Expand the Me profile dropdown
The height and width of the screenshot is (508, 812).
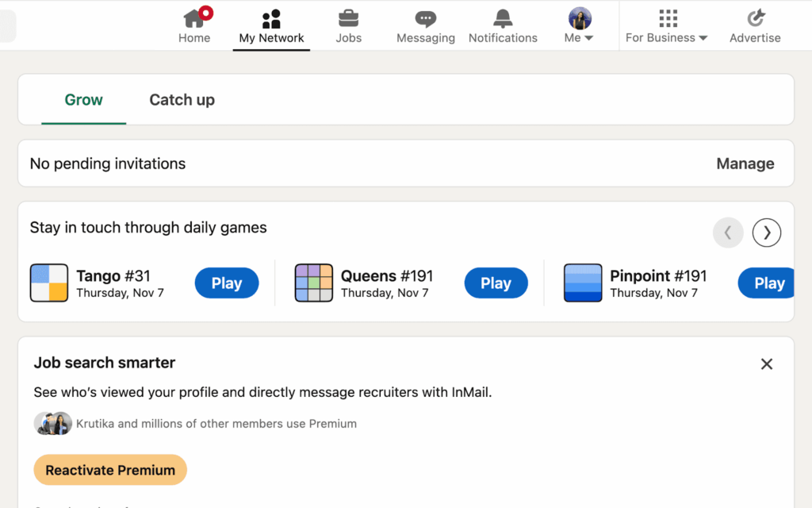(x=580, y=25)
